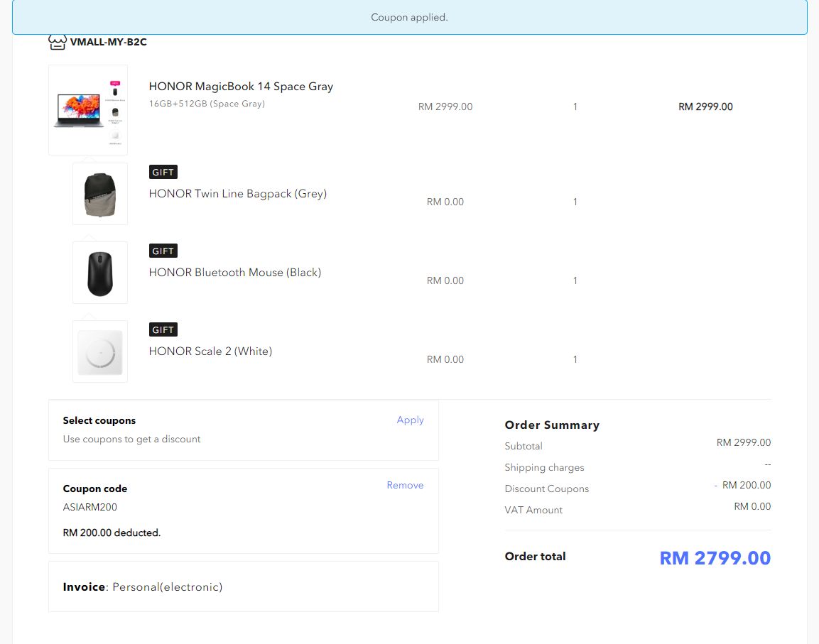
Task: View the Bluetooth Mouse gift image
Action: (100, 273)
